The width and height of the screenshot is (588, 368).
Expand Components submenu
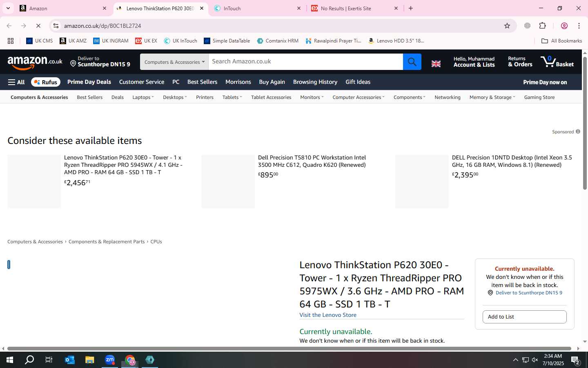tap(409, 97)
